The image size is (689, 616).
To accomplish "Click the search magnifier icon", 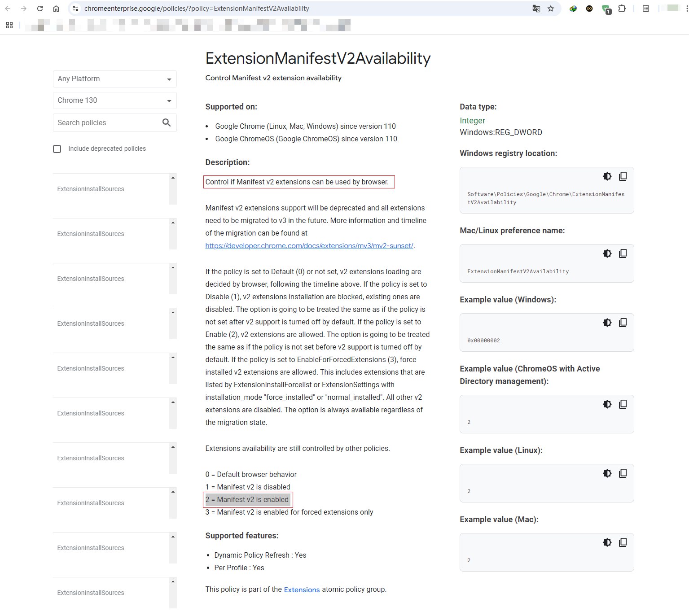I will [x=167, y=122].
